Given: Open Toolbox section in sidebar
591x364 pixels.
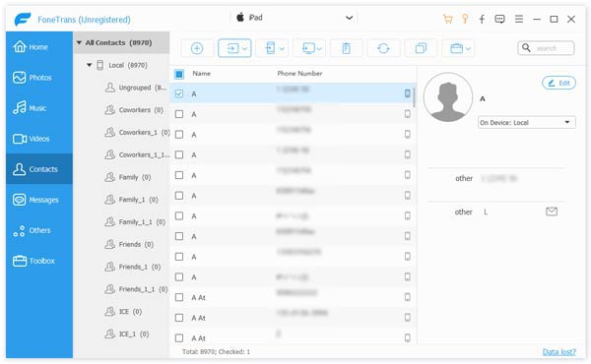Looking at the screenshot, I should click(x=39, y=261).
